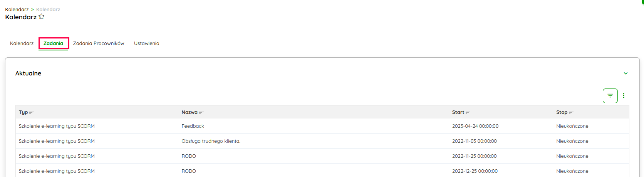This screenshot has width=644, height=177.
Task: Open the table filter button
Action: (610, 96)
